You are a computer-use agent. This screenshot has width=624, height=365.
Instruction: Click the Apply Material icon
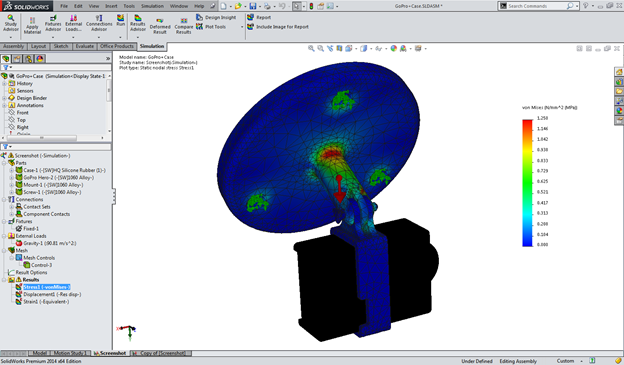[32, 26]
